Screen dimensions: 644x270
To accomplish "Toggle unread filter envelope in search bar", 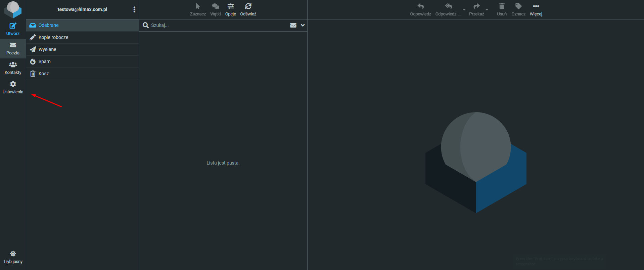I will [293, 25].
